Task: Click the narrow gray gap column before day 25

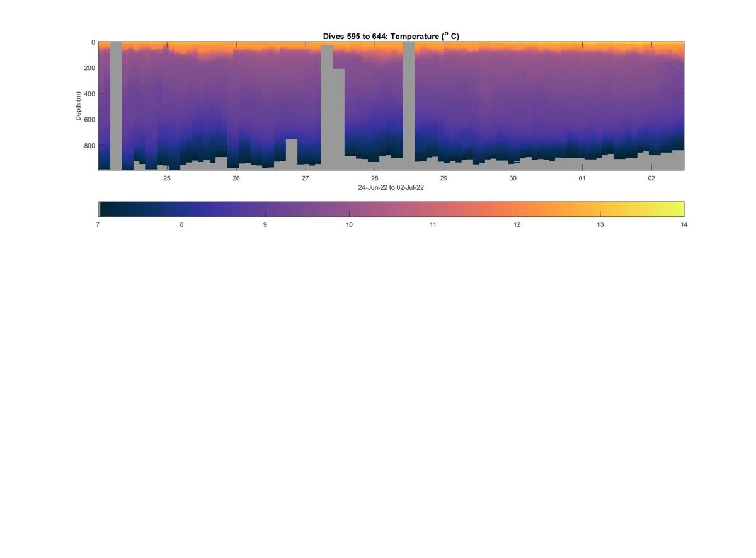Action: pyautogui.click(x=116, y=106)
